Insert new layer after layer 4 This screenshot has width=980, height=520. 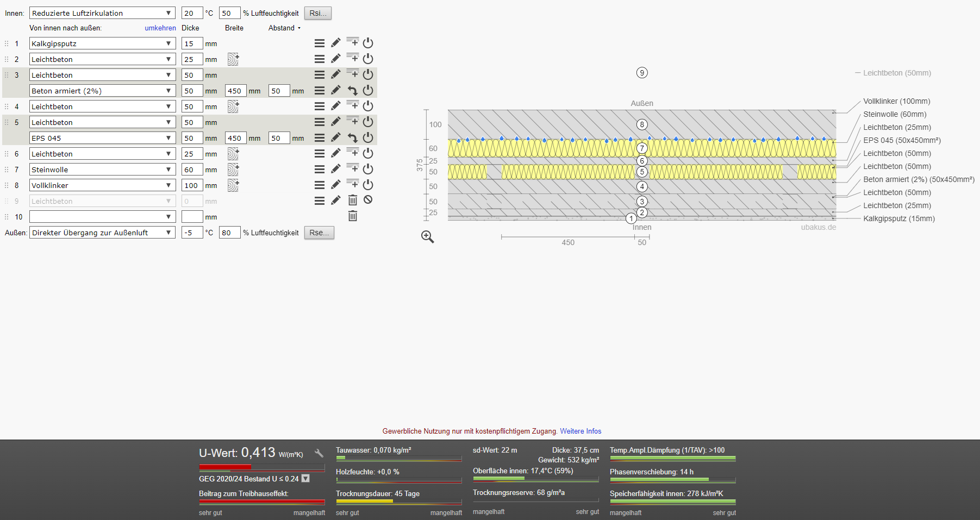pos(353,105)
